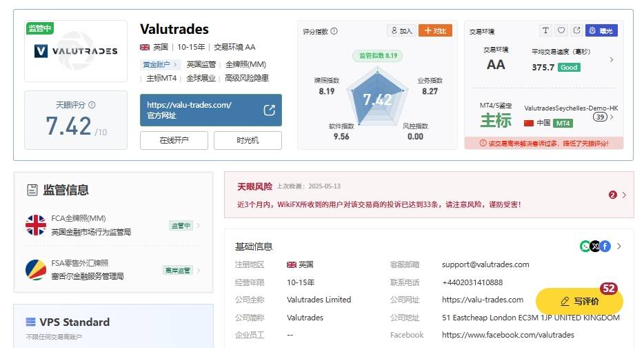Share the page via the share icon
The height and width of the screenshot is (348, 644).
pos(576,30)
